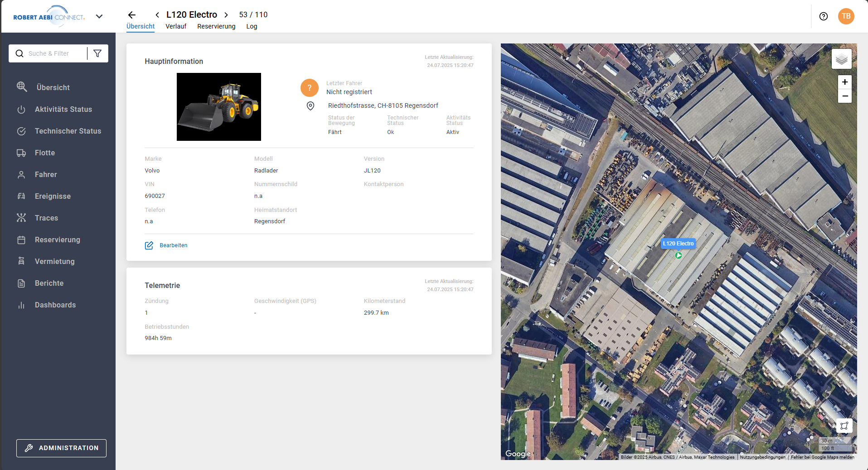The width and height of the screenshot is (868, 470).
Task: Go to the next vehicle chevron
Action: [226, 15]
